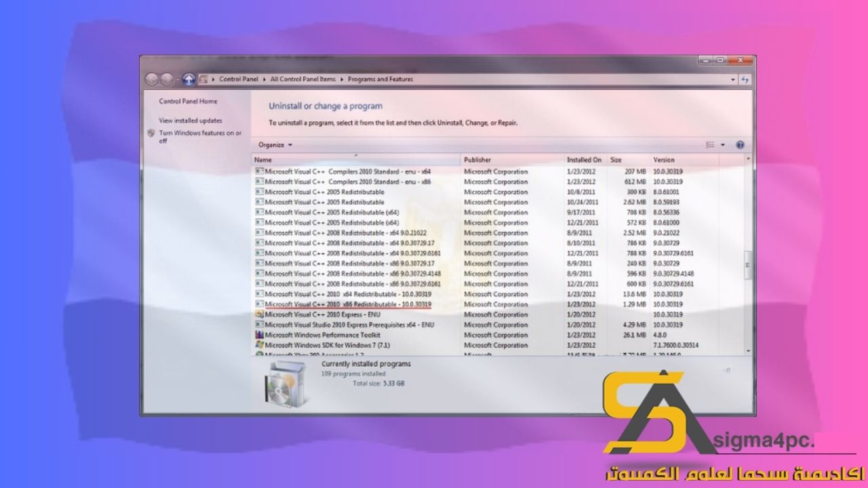868x488 pixels.
Task: Open the Help question mark icon
Action: pos(740,145)
